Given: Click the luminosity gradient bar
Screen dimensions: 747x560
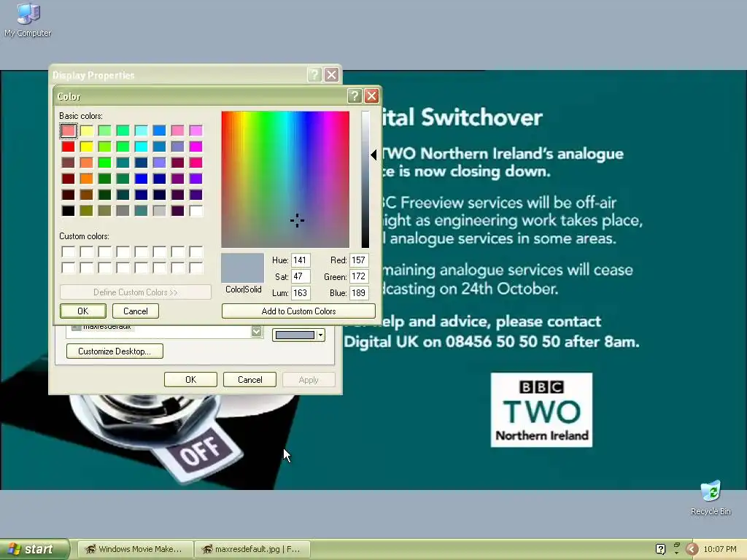Looking at the screenshot, I should 365,179.
